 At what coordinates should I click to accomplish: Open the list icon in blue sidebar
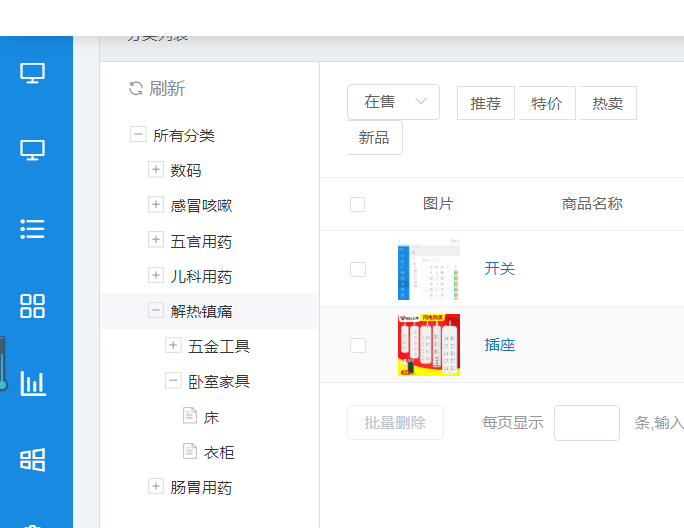click(x=33, y=229)
